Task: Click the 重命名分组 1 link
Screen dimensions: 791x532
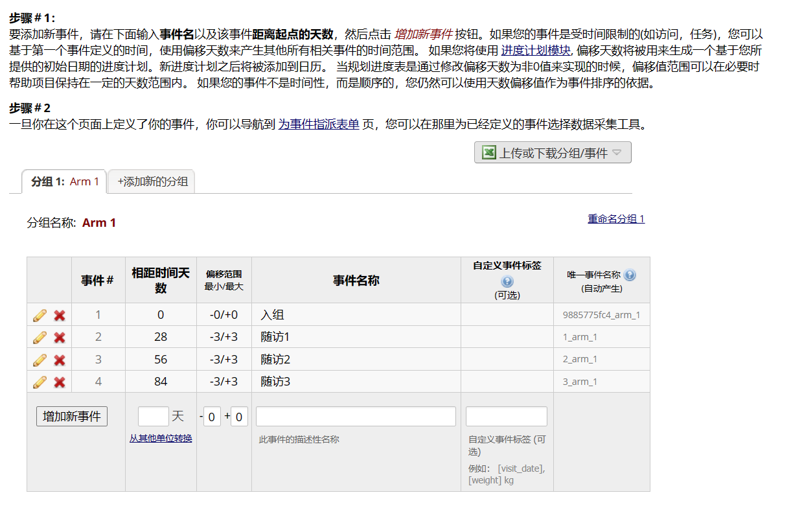Action: [x=616, y=219]
